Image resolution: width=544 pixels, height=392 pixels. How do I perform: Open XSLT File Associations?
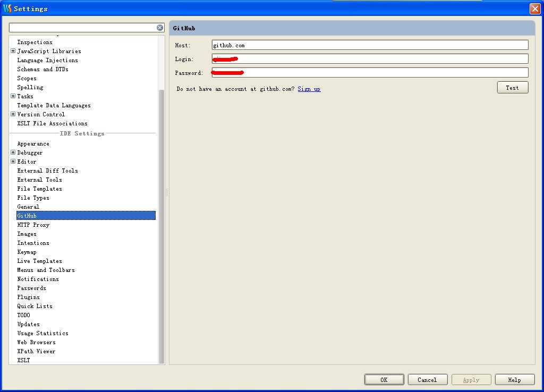(x=53, y=124)
